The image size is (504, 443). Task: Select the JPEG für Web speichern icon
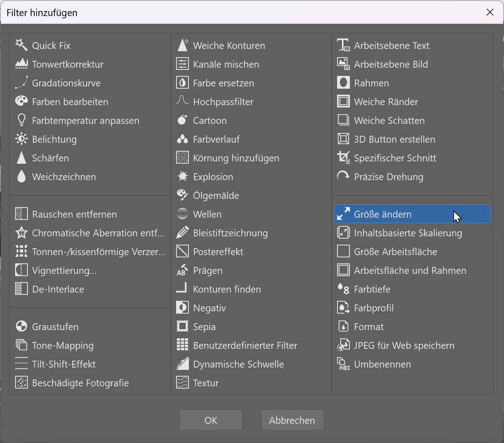pos(343,345)
